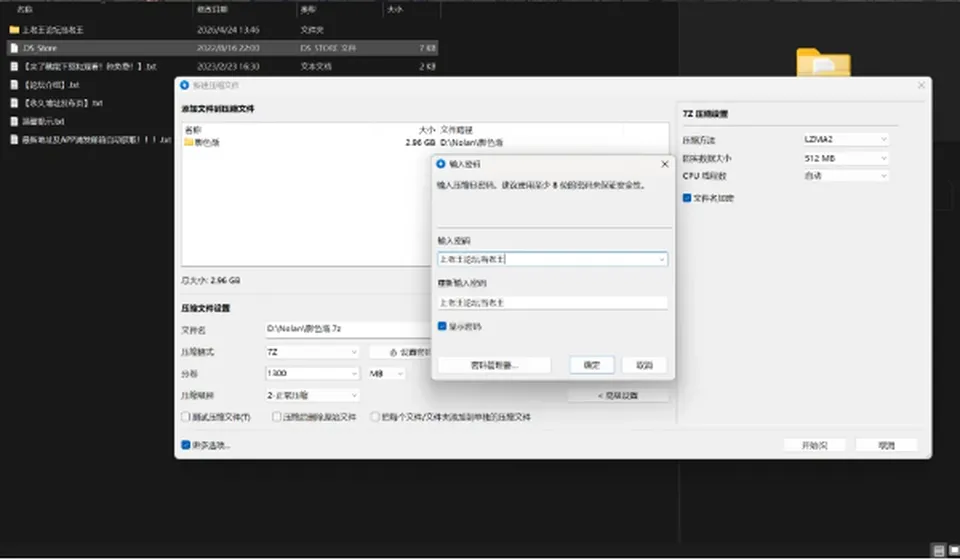Uncheck the 显示密码 checkbox

pos(442,326)
